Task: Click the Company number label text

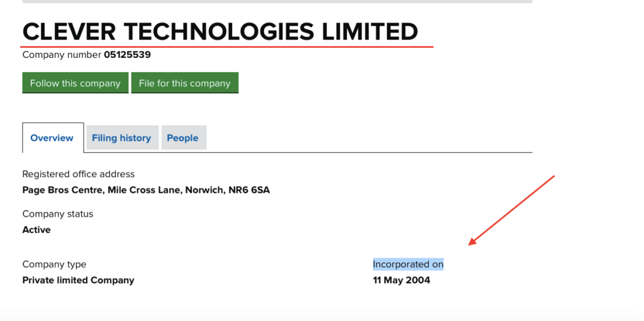Action: [62, 55]
